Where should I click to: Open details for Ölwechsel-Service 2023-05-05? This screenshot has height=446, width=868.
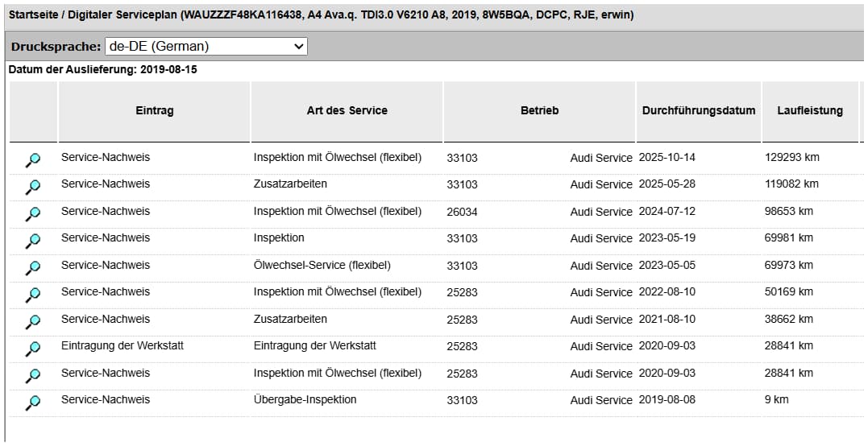coord(33,267)
